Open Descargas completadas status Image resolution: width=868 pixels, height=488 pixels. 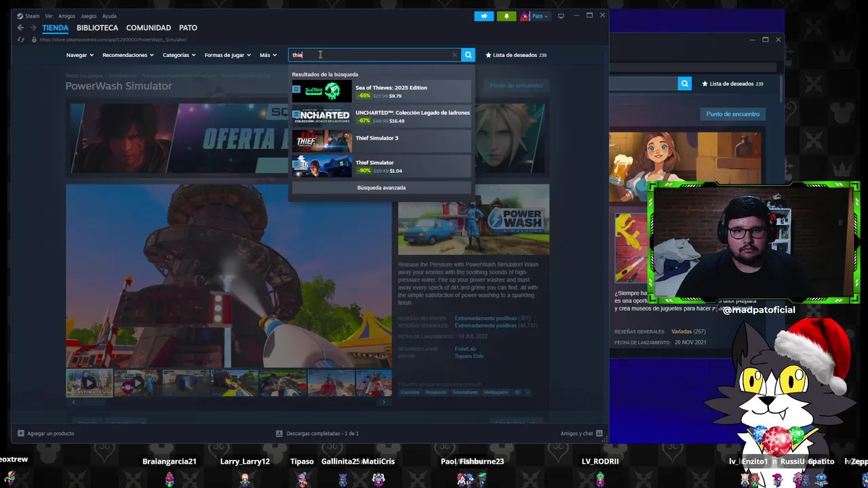(x=317, y=433)
